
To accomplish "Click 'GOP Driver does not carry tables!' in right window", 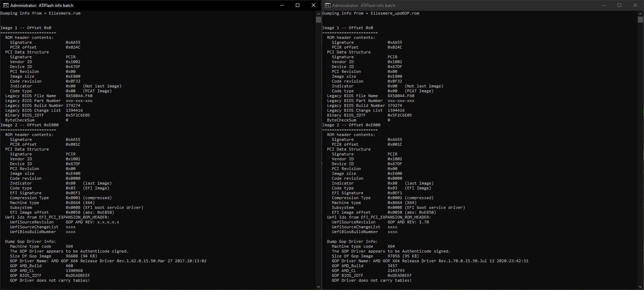I will coord(372,280).
